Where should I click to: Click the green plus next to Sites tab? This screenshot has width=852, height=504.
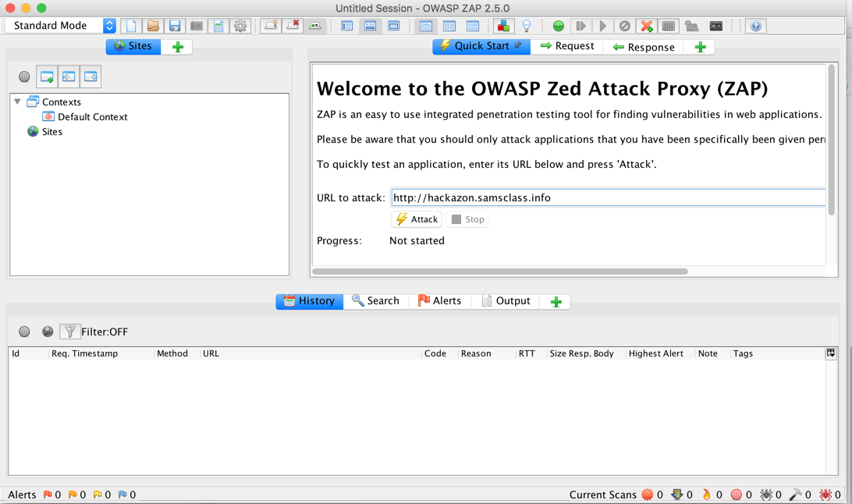click(178, 47)
